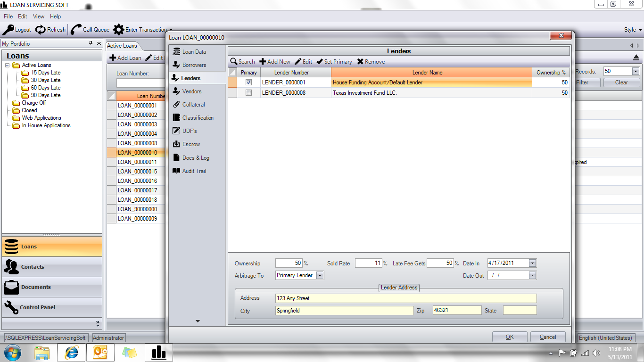The height and width of the screenshot is (362, 644).
Task: Click the OK button
Action: 510,337
